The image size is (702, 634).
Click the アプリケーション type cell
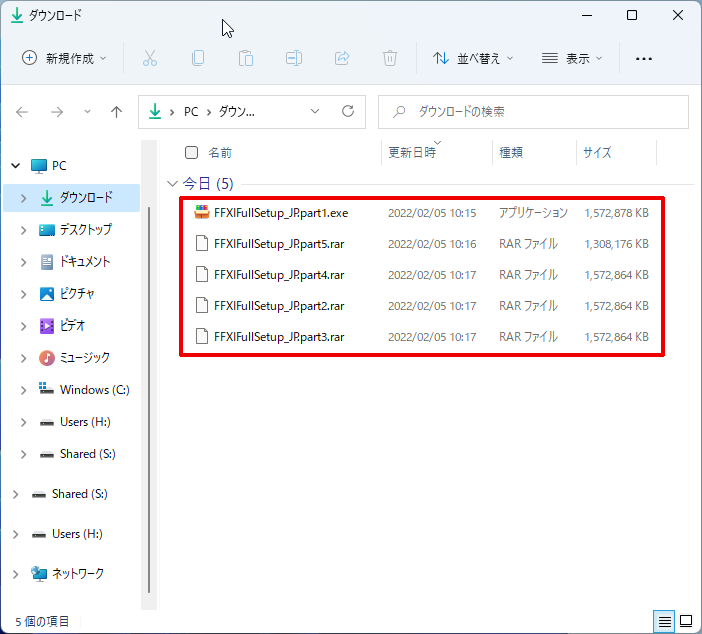[533, 213]
